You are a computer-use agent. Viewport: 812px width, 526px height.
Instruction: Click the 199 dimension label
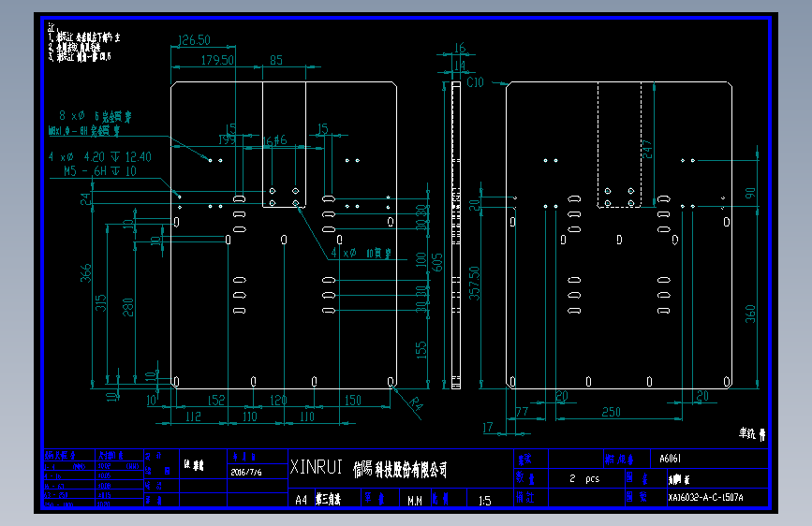[x=227, y=139]
